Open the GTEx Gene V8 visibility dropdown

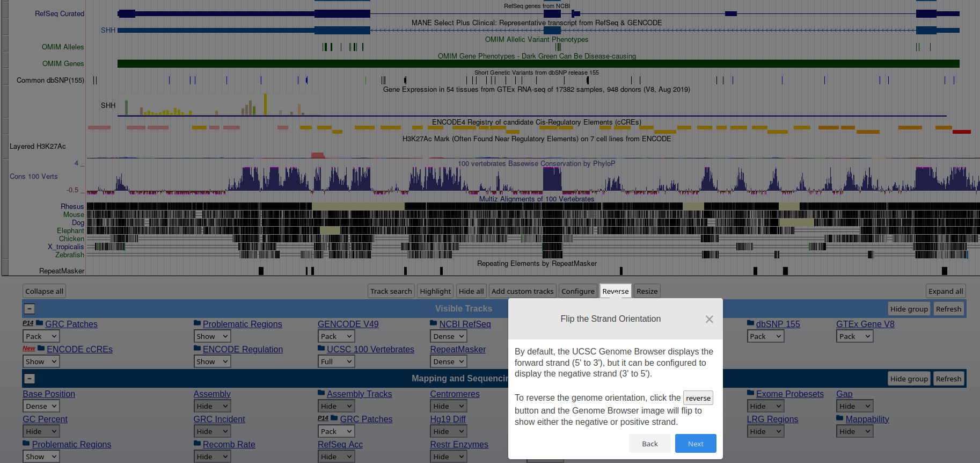tap(854, 336)
